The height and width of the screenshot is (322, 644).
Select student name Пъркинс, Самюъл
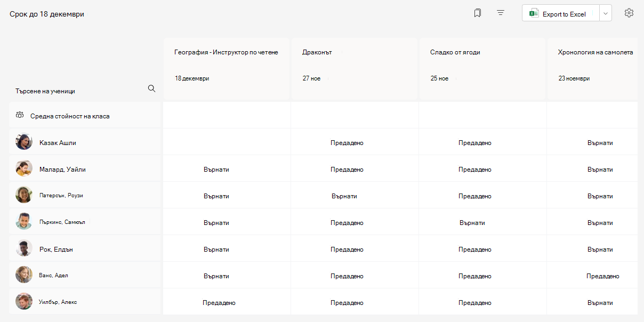click(x=62, y=222)
